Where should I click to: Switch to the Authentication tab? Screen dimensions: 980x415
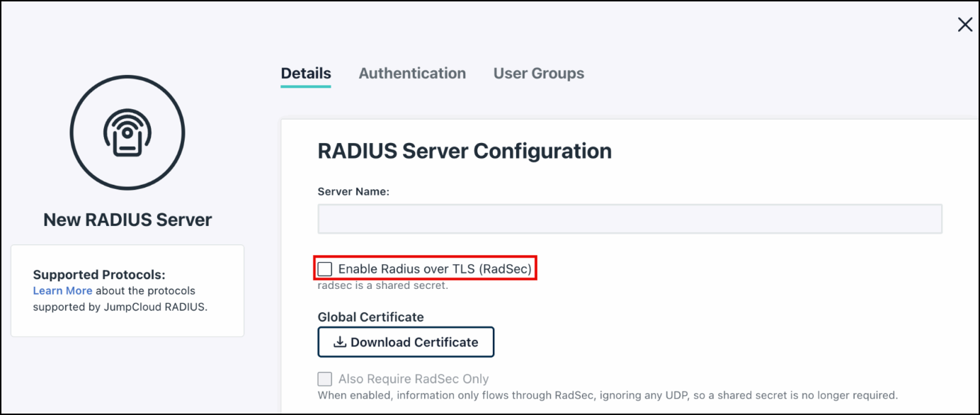coord(412,73)
